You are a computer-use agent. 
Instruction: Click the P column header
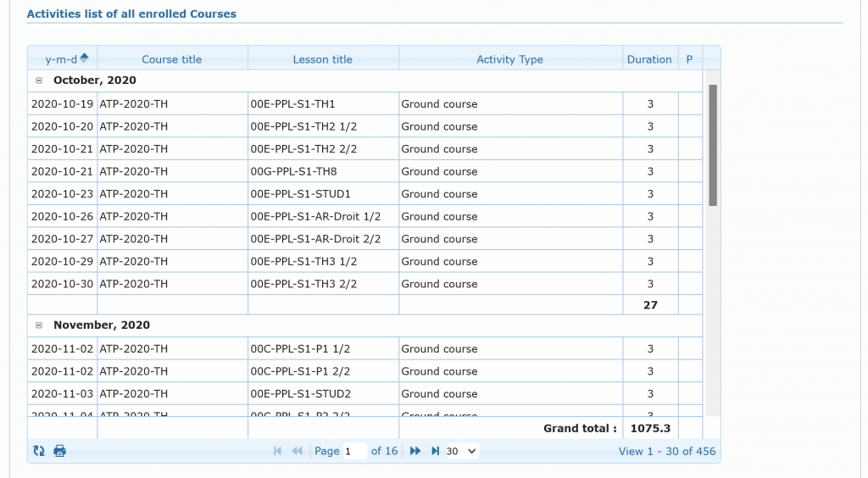click(x=689, y=59)
